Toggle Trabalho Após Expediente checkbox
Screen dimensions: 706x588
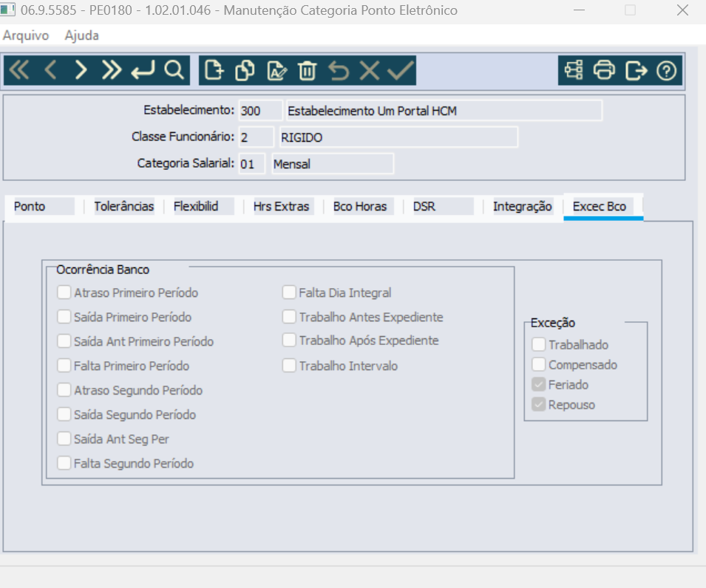point(289,340)
